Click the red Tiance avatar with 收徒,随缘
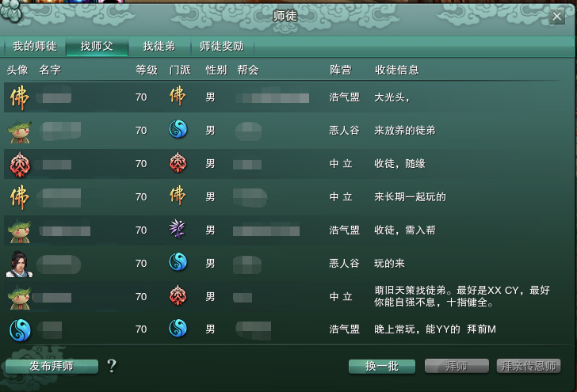The height and width of the screenshot is (392, 577). pos(20,164)
